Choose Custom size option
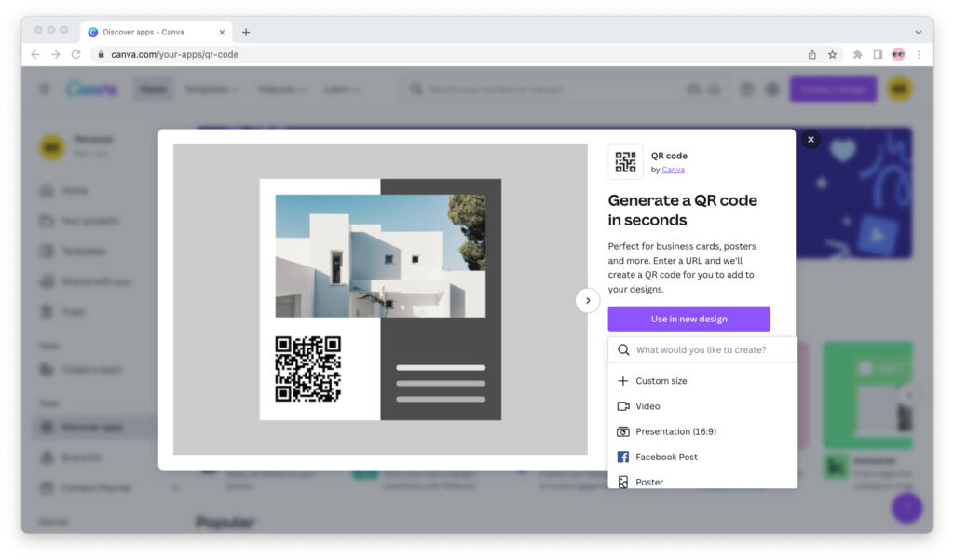 (x=702, y=381)
